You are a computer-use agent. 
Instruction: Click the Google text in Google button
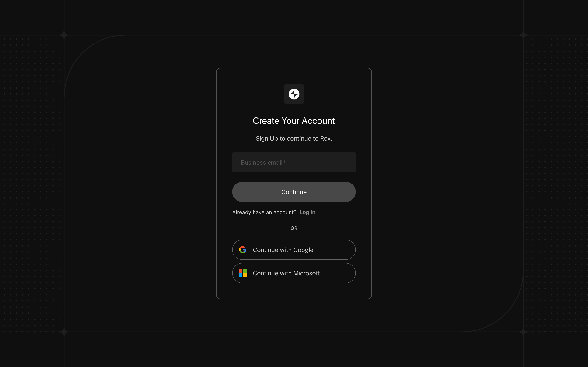303,250
